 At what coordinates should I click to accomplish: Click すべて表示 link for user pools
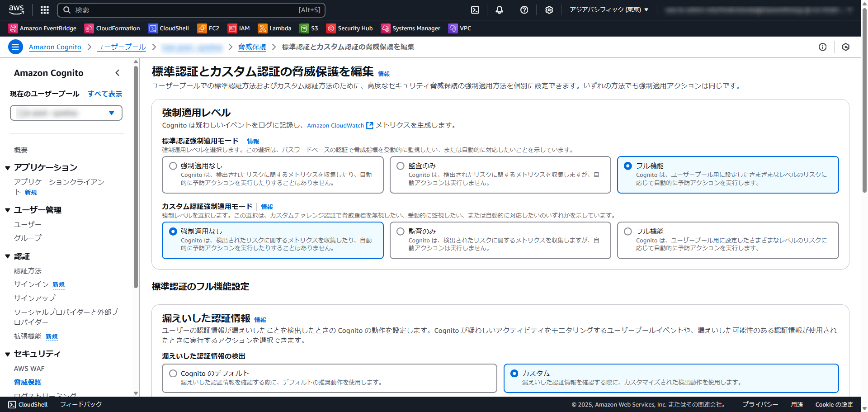(105, 94)
